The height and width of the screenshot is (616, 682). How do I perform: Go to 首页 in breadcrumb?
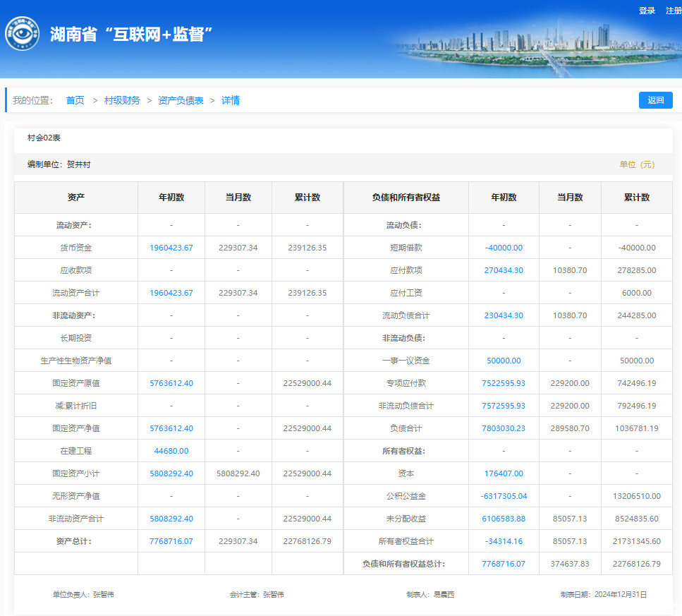point(75,100)
